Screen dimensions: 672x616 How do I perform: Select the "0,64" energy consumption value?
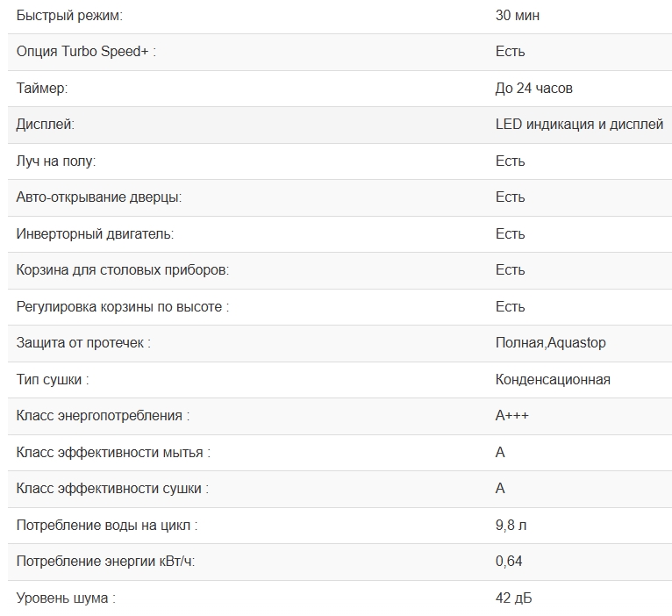(x=509, y=562)
